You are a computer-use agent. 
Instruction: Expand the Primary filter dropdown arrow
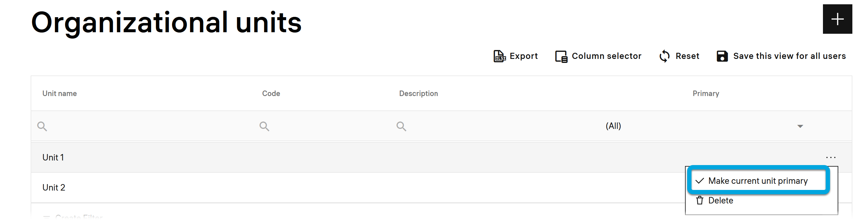pos(800,126)
